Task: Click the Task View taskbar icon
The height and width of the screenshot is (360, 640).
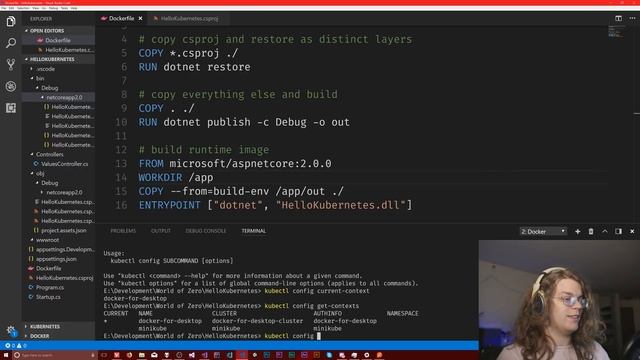Action: tap(104, 356)
